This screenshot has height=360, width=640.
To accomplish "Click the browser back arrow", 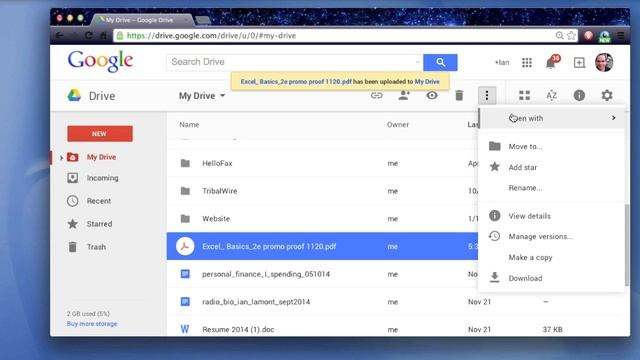I will click(x=60, y=36).
